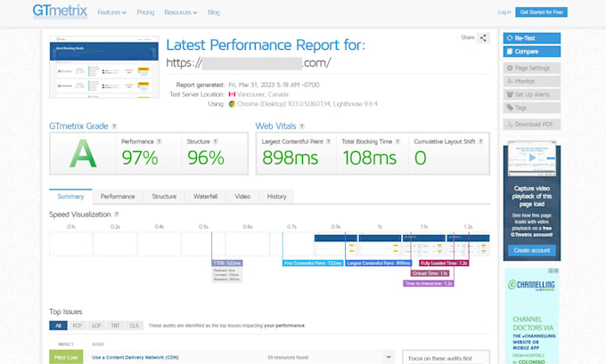Click the video playback promo image
The image size is (606, 364).
pyautogui.click(x=532, y=158)
